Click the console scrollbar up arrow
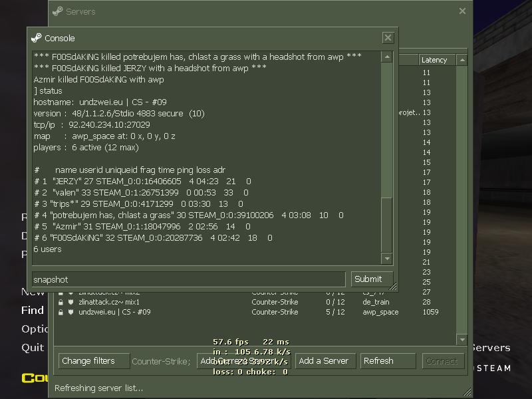 [x=387, y=57]
